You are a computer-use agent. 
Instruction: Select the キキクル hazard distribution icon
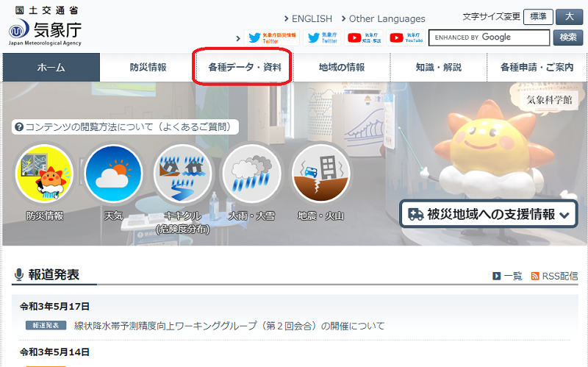[x=182, y=174]
